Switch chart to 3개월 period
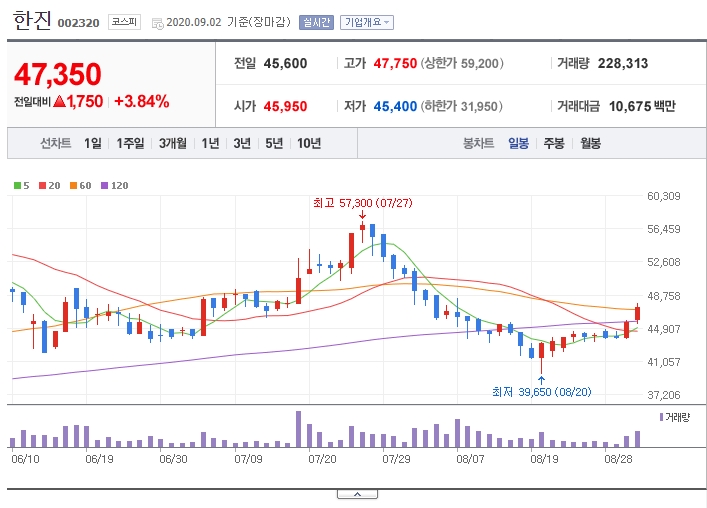The image size is (707, 508). (173, 143)
